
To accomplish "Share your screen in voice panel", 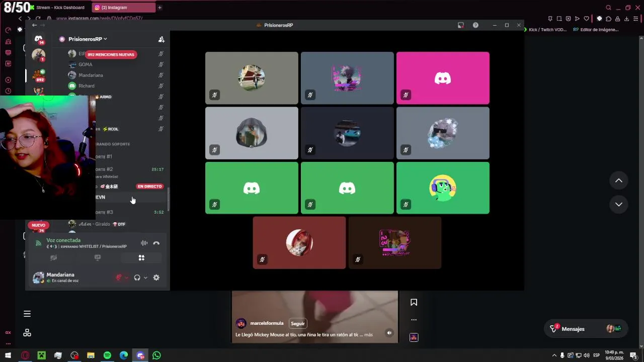I will click(x=98, y=258).
